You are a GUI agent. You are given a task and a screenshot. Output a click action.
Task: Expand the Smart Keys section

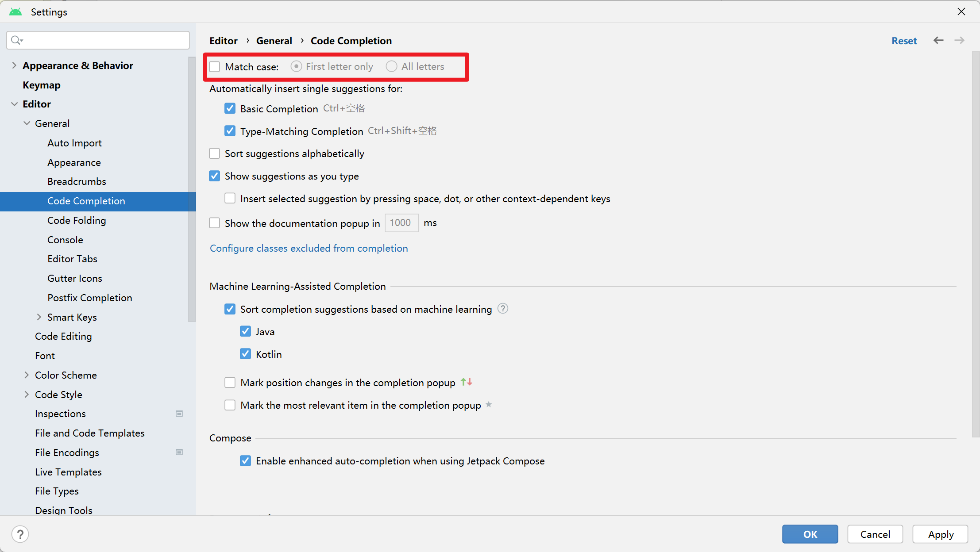pos(39,317)
